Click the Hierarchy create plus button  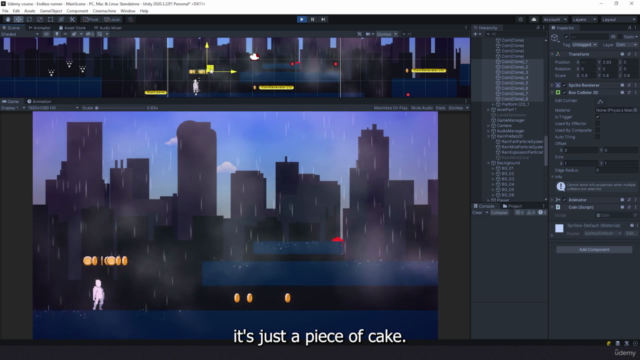click(477, 34)
